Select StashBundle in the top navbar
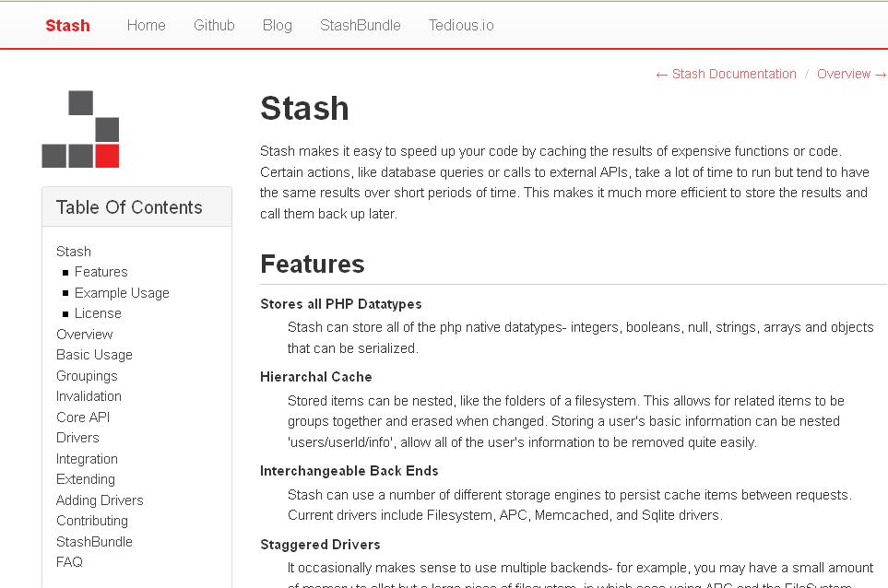Image resolution: width=888 pixels, height=588 pixels. click(361, 26)
